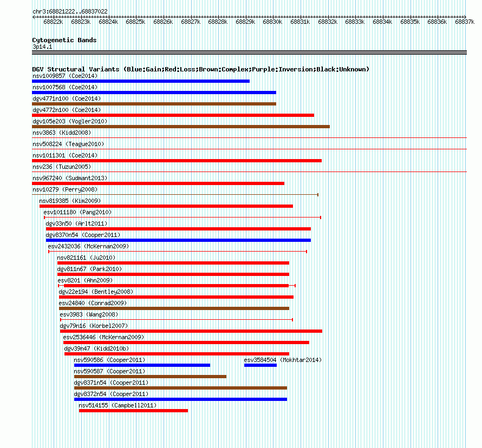Click the blue nsv1007568 gain bar

[154, 93]
